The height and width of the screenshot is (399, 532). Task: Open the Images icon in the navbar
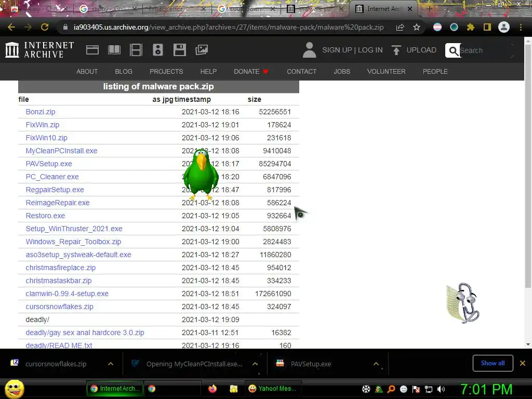pyautogui.click(x=202, y=50)
